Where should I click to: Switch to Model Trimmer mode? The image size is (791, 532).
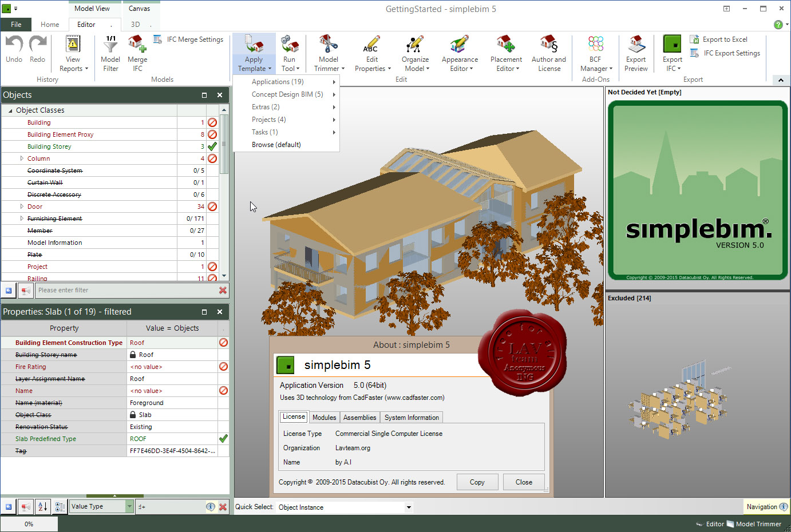[x=754, y=524]
